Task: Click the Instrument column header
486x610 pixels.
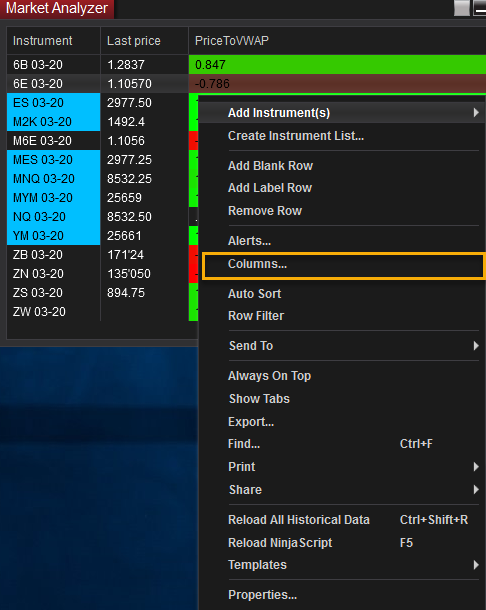Action: coord(54,41)
